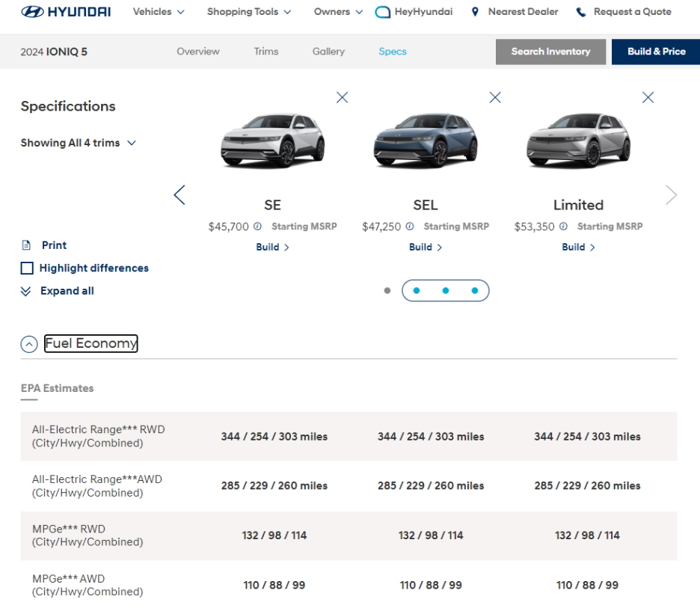Switch to the Overview tab
Image resolution: width=700 pixels, height=611 pixels.
click(197, 52)
